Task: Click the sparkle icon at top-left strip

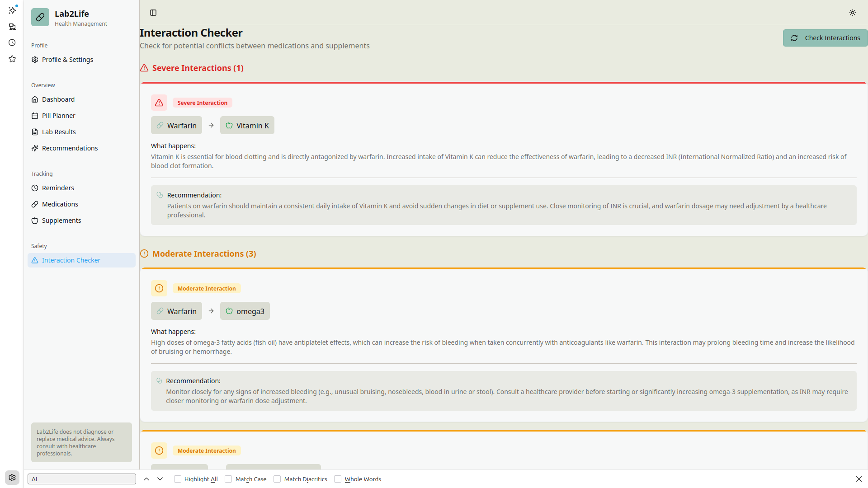Action: click(x=12, y=10)
